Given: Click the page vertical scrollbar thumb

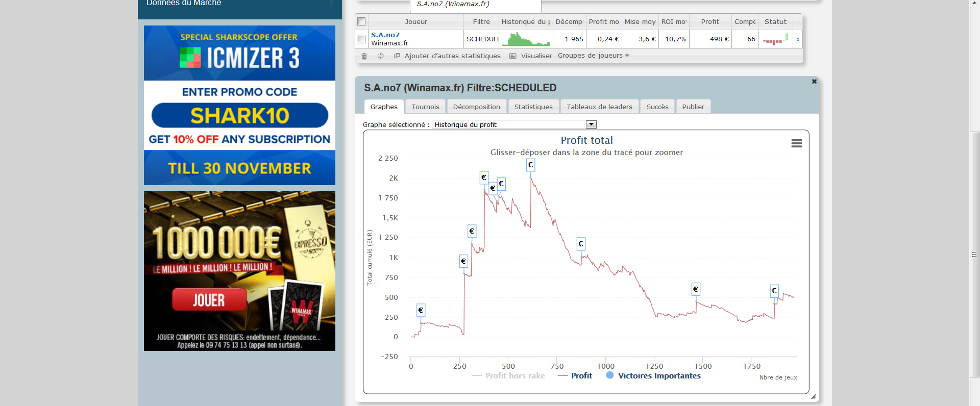Looking at the screenshot, I should (974, 254).
